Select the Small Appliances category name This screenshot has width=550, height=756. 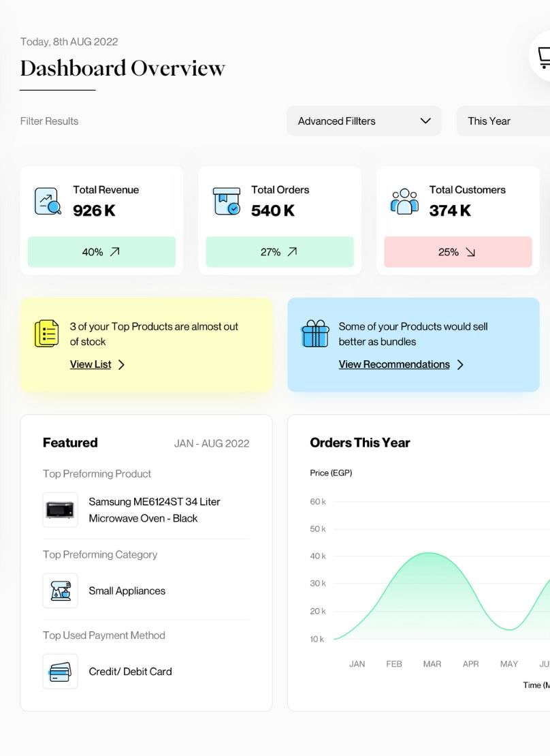[127, 591]
